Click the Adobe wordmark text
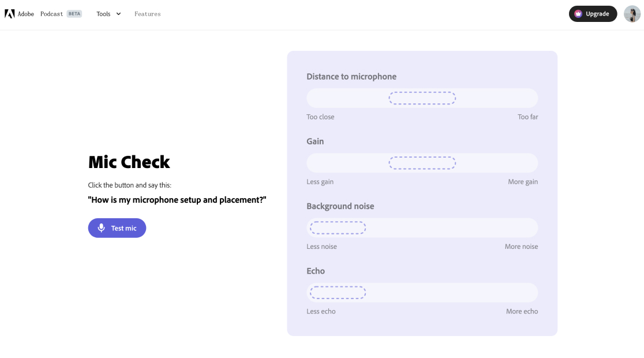The width and height of the screenshot is (644, 358). tap(26, 14)
